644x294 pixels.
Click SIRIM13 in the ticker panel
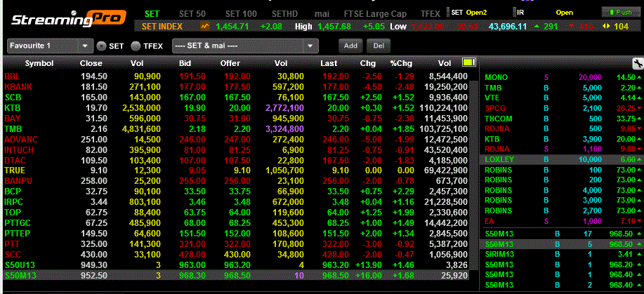pyautogui.click(x=499, y=254)
